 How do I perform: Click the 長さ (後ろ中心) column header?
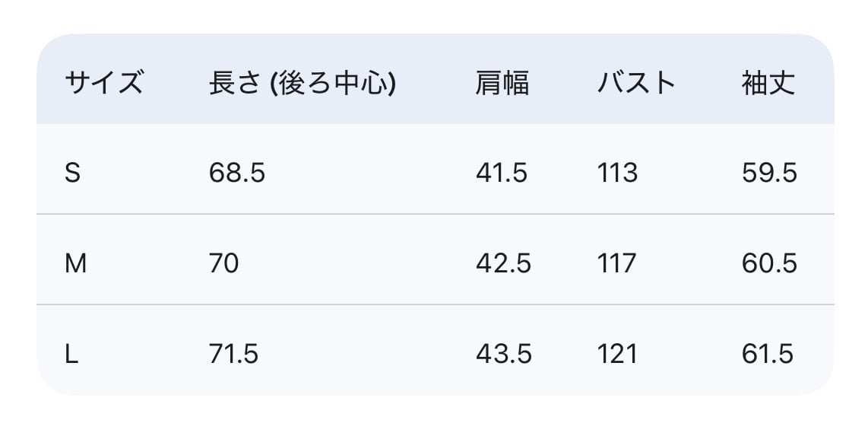[x=303, y=82]
